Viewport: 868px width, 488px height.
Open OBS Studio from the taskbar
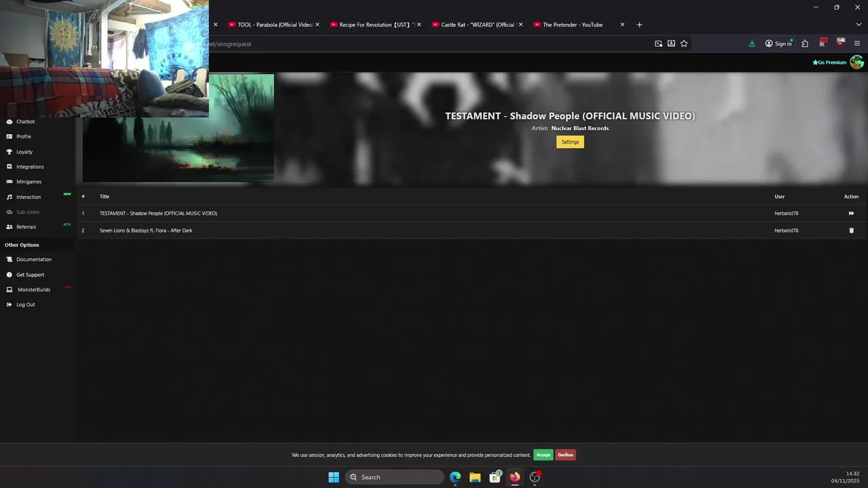click(535, 477)
